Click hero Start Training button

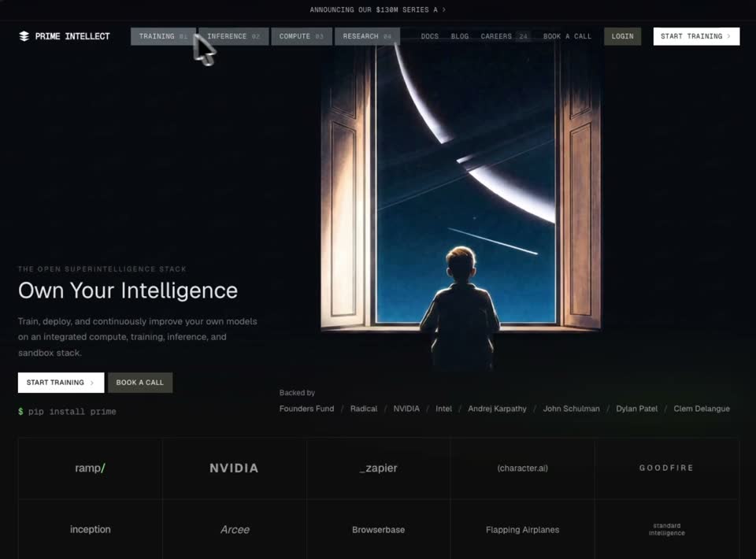coord(61,382)
